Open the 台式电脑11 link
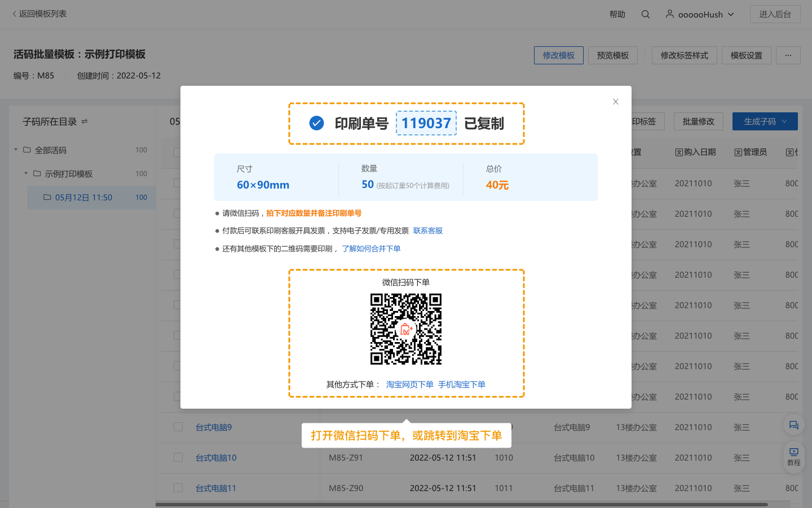Viewport: 812px width, 508px height. point(216,488)
